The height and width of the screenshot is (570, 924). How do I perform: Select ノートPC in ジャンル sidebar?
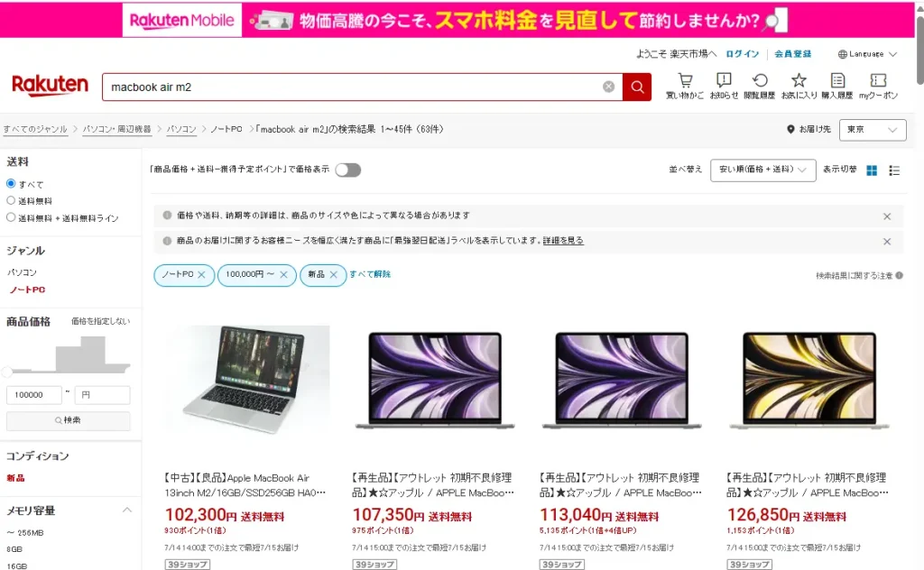(28, 290)
